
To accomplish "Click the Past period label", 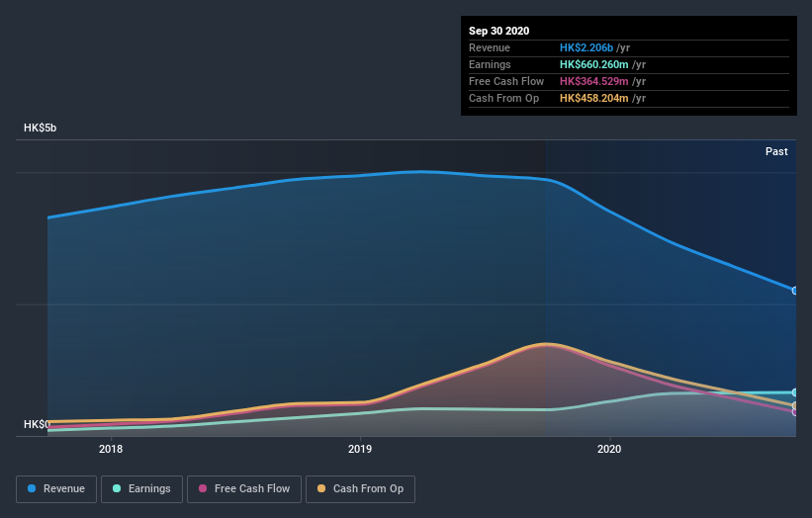I will [776, 151].
